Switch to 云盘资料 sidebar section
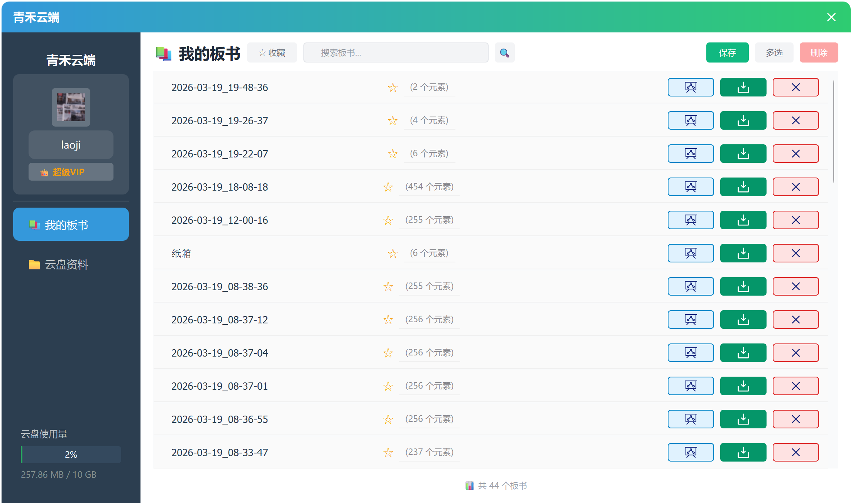Image resolution: width=853 pixels, height=504 pixels. 66,264
